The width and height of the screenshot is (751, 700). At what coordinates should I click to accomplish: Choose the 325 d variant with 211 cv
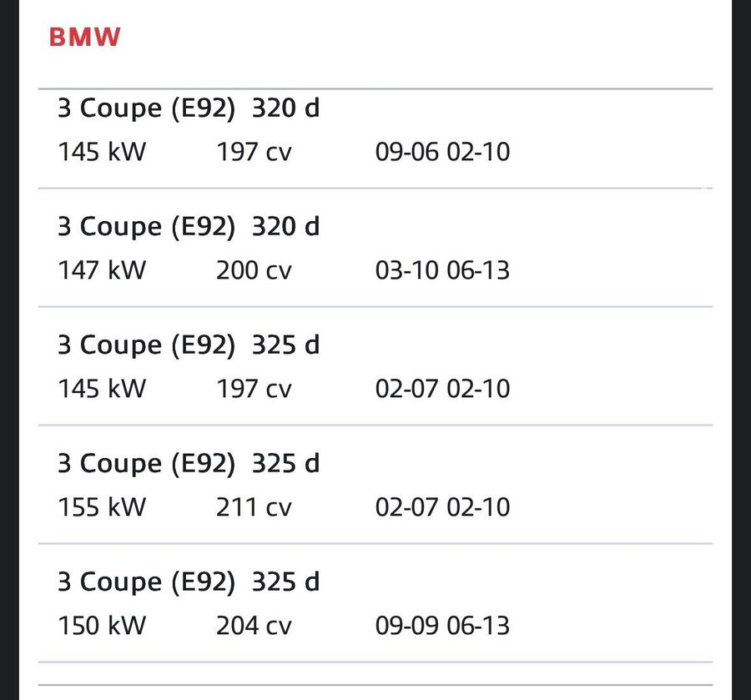click(189, 464)
